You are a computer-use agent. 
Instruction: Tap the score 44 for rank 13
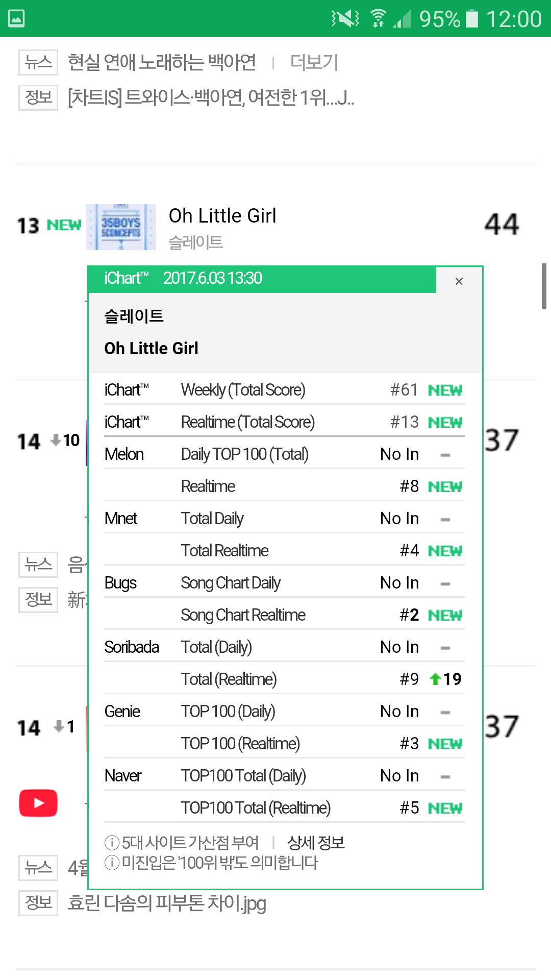click(x=502, y=224)
